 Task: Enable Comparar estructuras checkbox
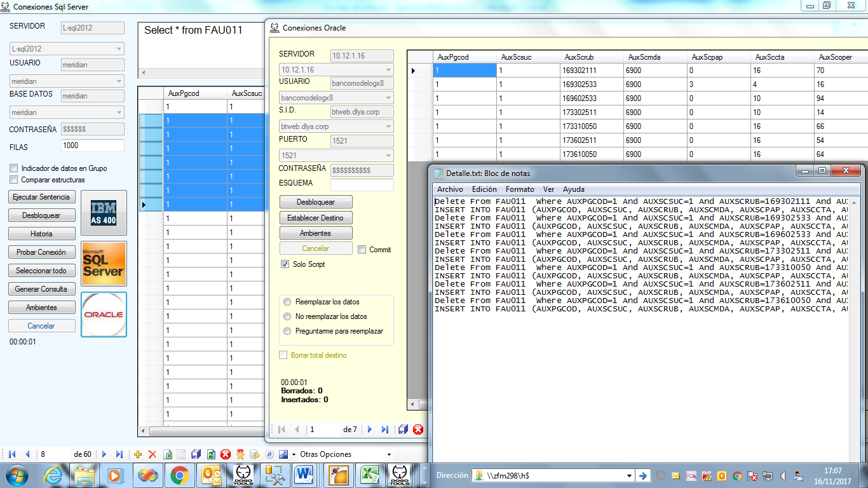click(14, 180)
